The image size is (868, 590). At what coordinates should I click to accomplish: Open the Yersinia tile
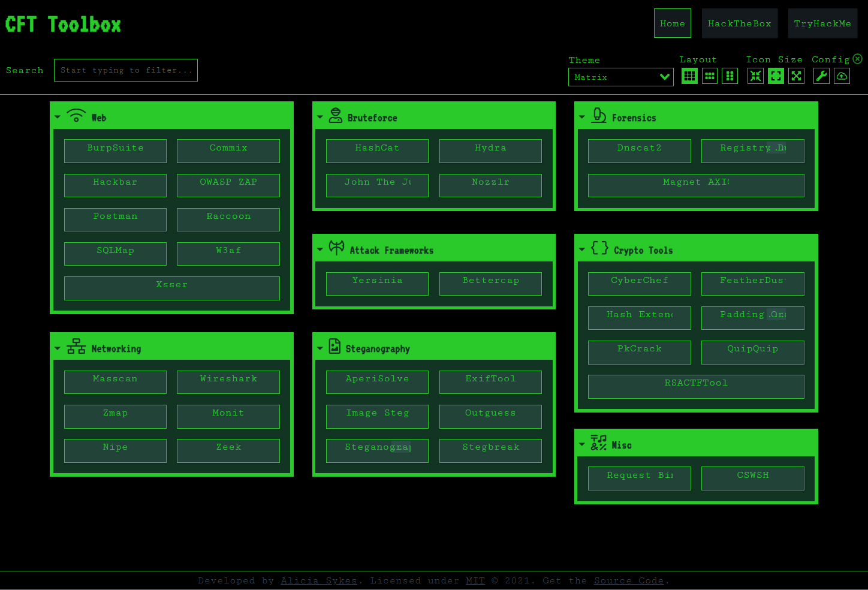[377, 284]
